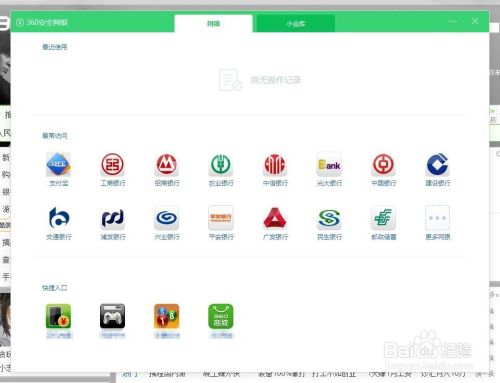Click the 360安全网银 logo in title bar
500x383 pixels.
42,22
